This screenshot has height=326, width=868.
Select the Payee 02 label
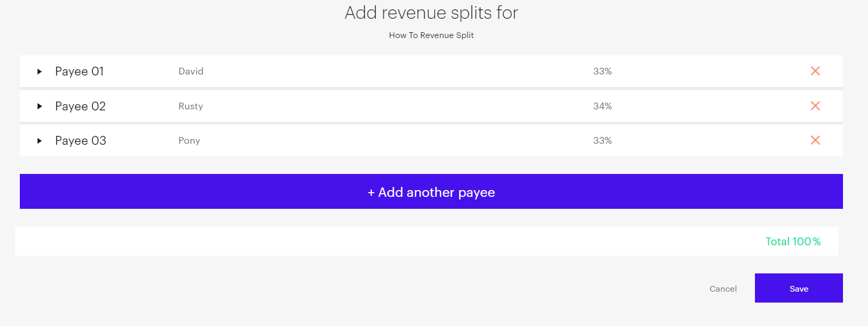[80, 106]
